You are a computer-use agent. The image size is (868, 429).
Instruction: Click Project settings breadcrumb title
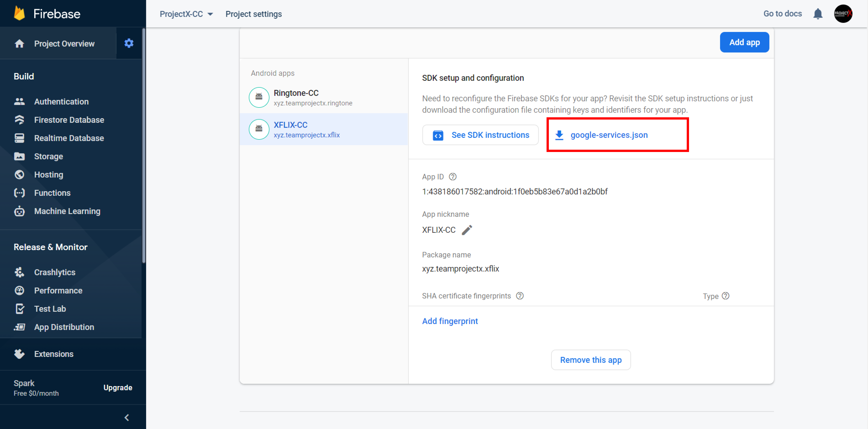pyautogui.click(x=253, y=14)
